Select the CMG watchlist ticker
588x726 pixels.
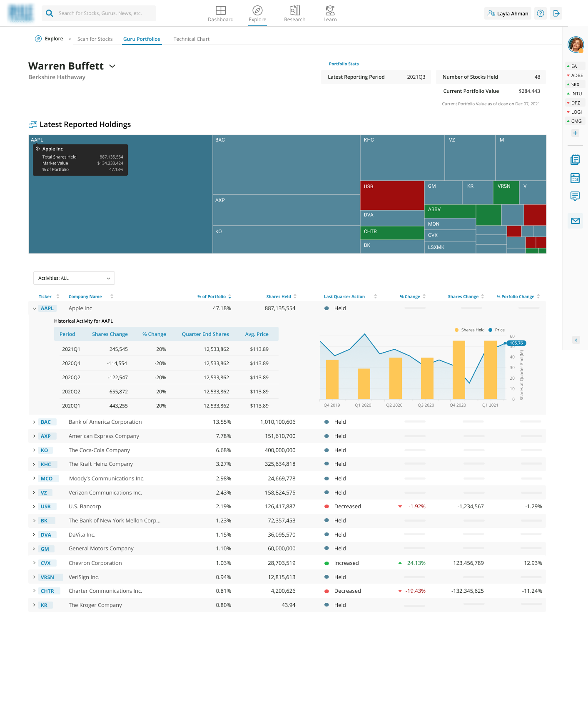tap(575, 121)
